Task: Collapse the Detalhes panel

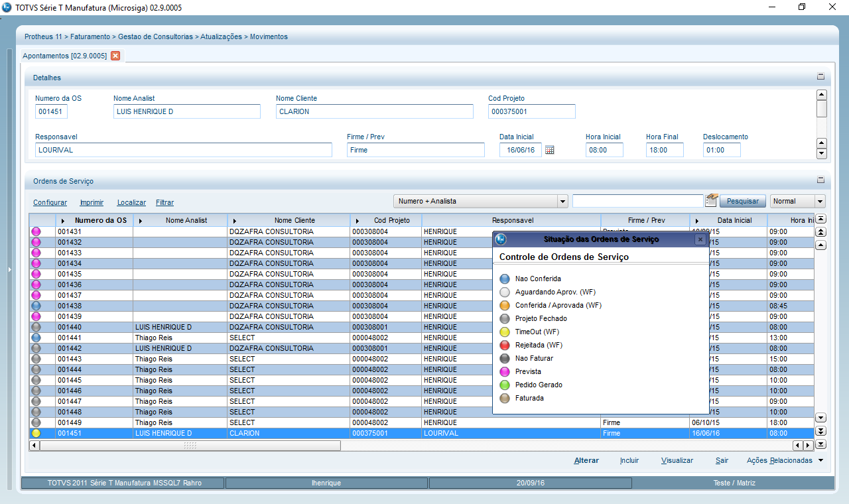Action: click(820, 77)
